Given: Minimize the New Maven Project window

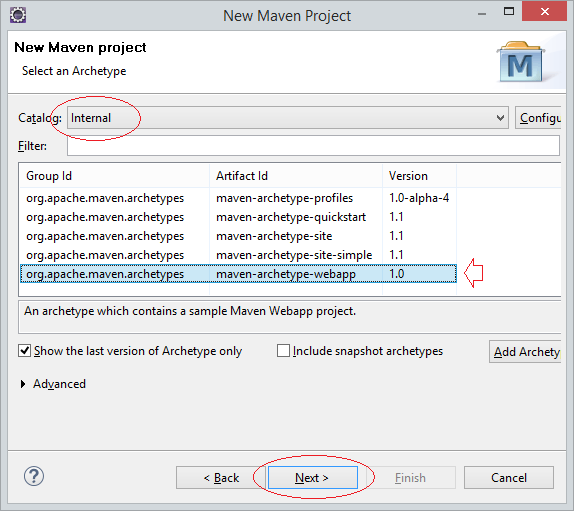Looking at the screenshot, I should [482, 14].
